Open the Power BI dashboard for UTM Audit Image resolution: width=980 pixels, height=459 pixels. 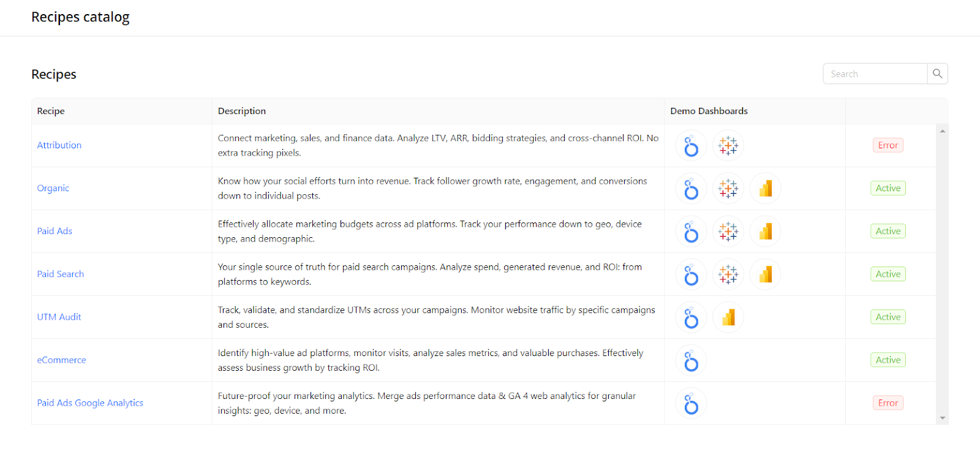[x=728, y=317]
